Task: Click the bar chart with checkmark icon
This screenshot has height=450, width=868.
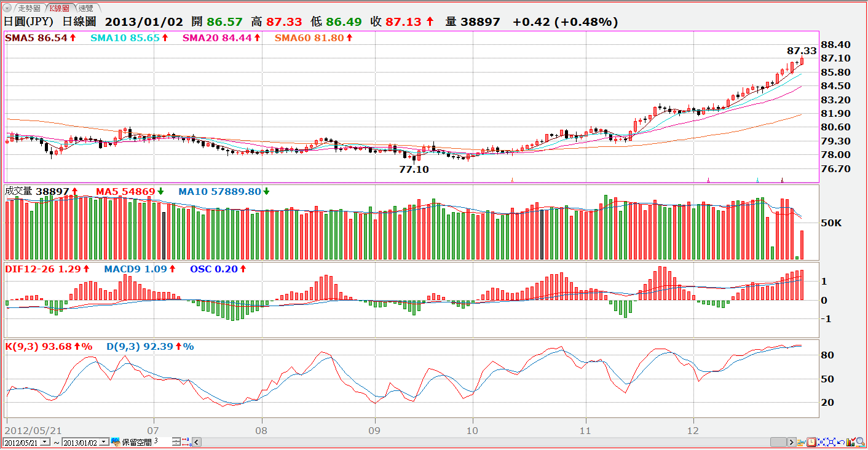Action: pyautogui.click(x=851, y=442)
